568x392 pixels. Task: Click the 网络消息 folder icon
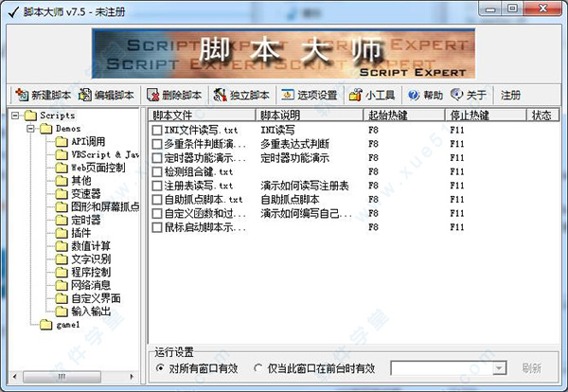point(62,286)
